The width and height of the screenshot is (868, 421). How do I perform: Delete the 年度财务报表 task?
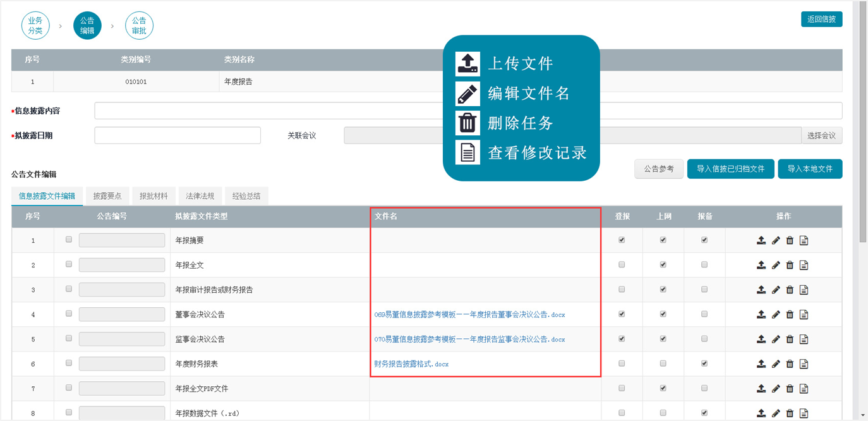click(790, 363)
